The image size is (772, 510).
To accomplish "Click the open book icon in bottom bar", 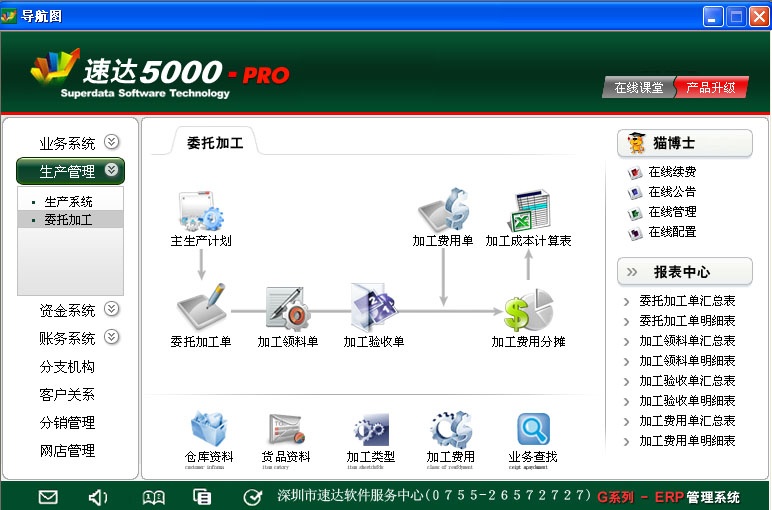I will pyautogui.click(x=154, y=497).
